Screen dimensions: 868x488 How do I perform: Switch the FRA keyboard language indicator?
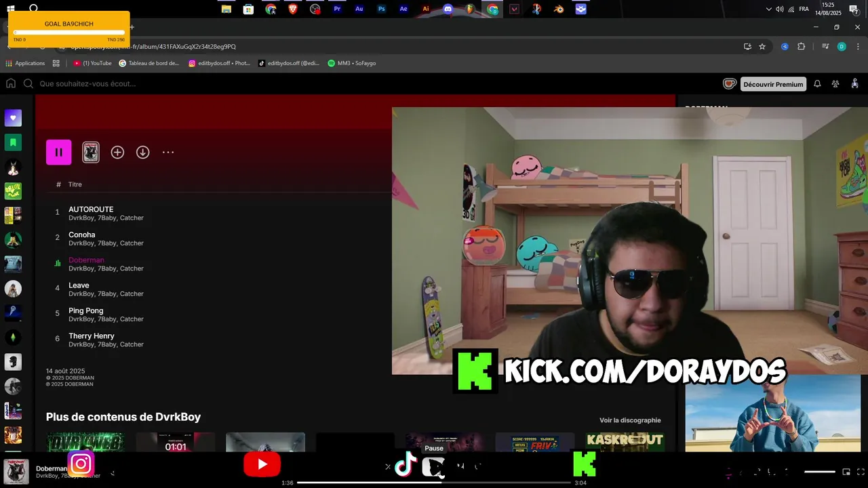[804, 9]
